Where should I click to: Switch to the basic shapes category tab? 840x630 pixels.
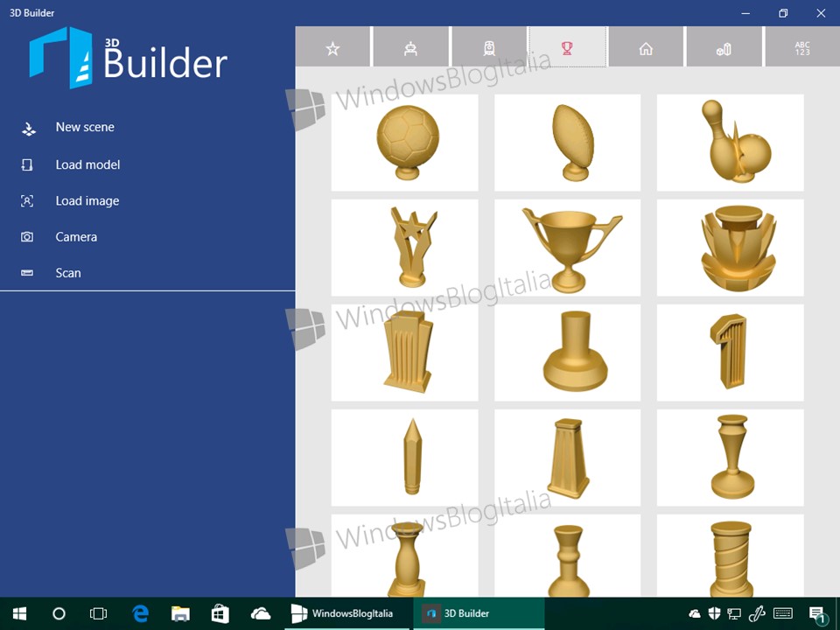coord(724,47)
